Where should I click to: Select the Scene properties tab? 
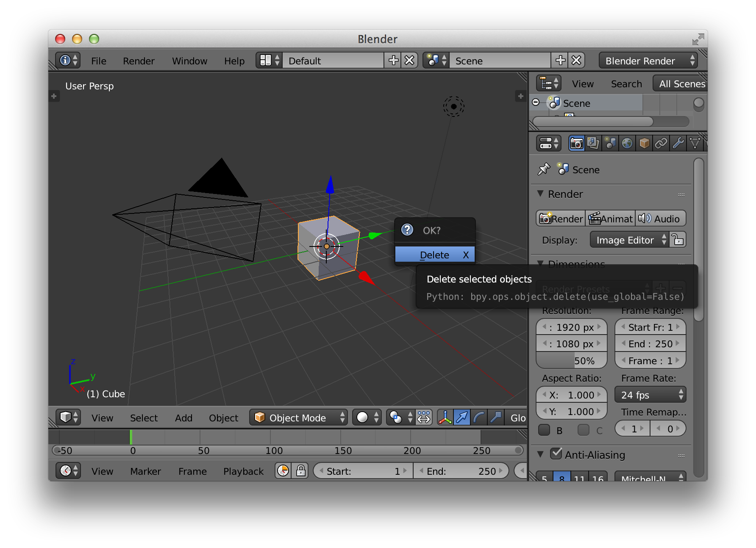[610, 144]
